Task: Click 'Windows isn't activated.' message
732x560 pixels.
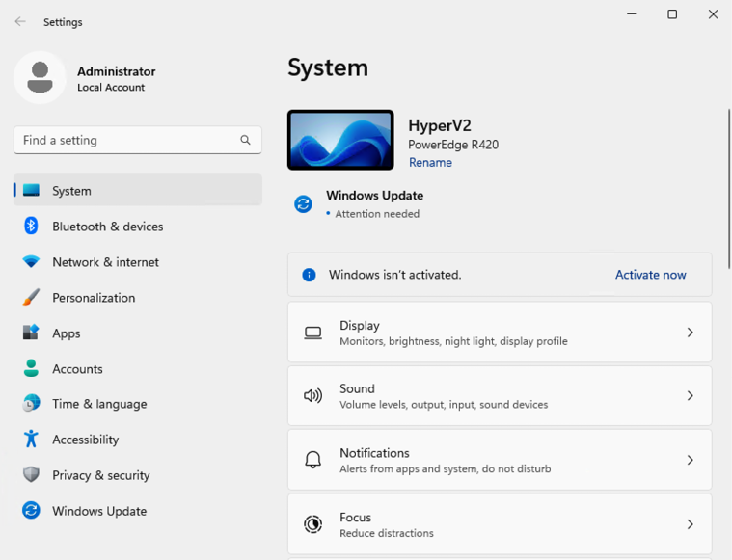Action: tap(395, 275)
